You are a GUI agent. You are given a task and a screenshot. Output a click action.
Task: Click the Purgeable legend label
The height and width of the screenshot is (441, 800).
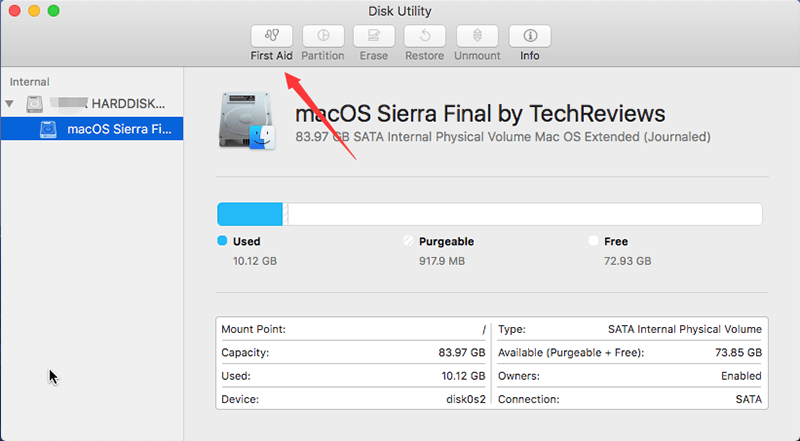446,241
